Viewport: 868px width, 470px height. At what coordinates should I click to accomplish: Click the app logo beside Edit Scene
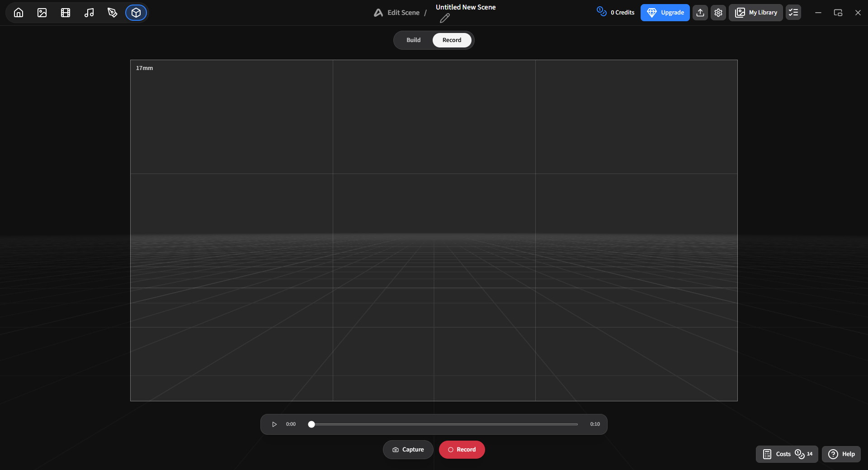pos(378,13)
